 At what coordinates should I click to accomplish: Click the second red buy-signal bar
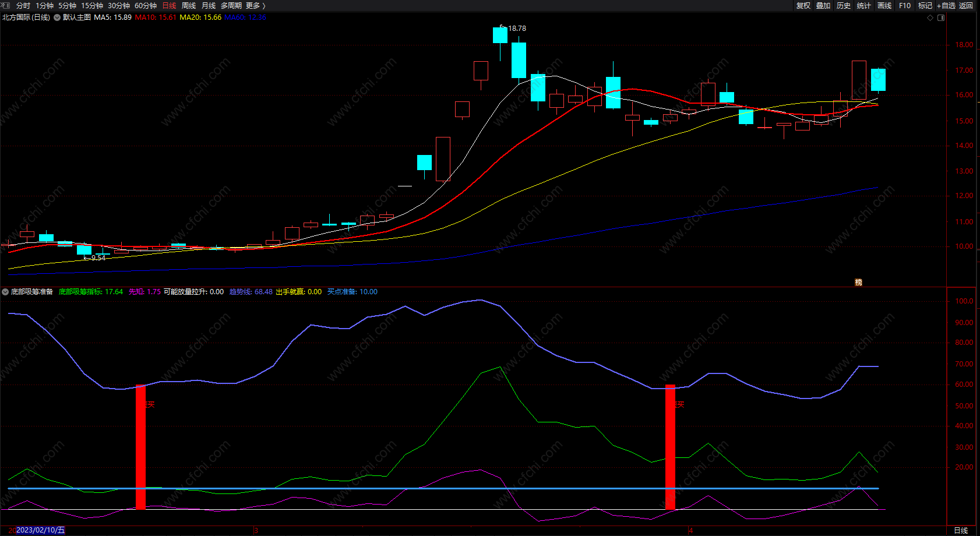click(x=670, y=447)
